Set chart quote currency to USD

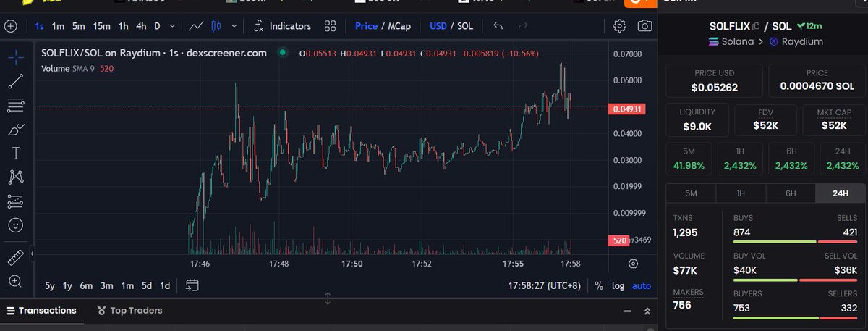[438, 26]
